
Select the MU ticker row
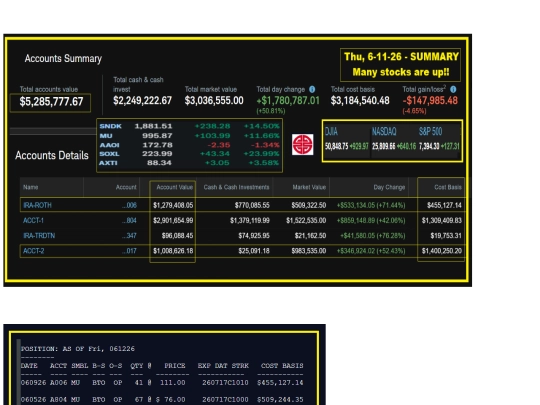(x=189, y=136)
